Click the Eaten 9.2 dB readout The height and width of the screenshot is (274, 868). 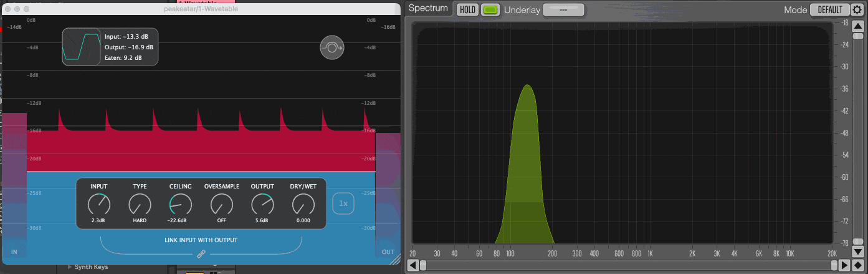(123, 58)
